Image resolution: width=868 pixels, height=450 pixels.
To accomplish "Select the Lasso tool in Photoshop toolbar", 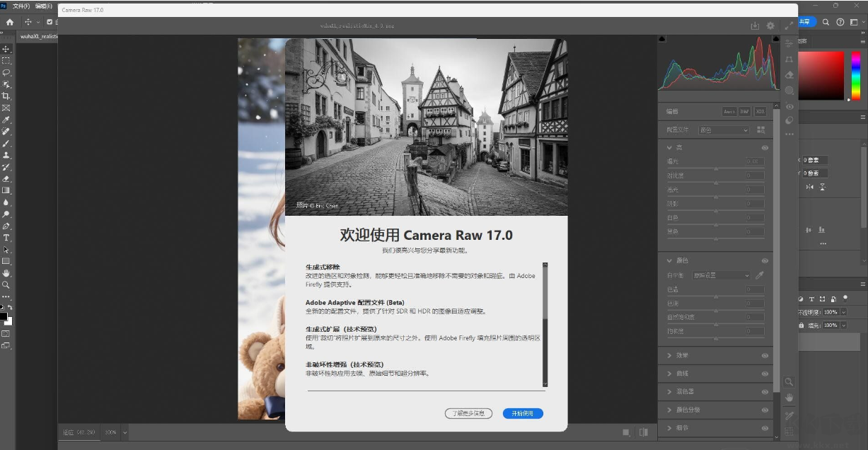I will pos(6,72).
